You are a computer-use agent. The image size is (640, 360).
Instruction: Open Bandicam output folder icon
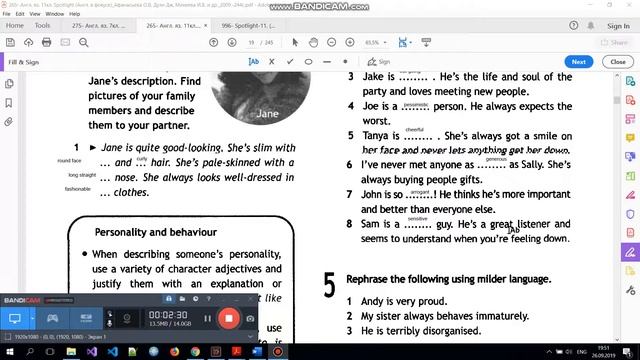[x=182, y=299]
